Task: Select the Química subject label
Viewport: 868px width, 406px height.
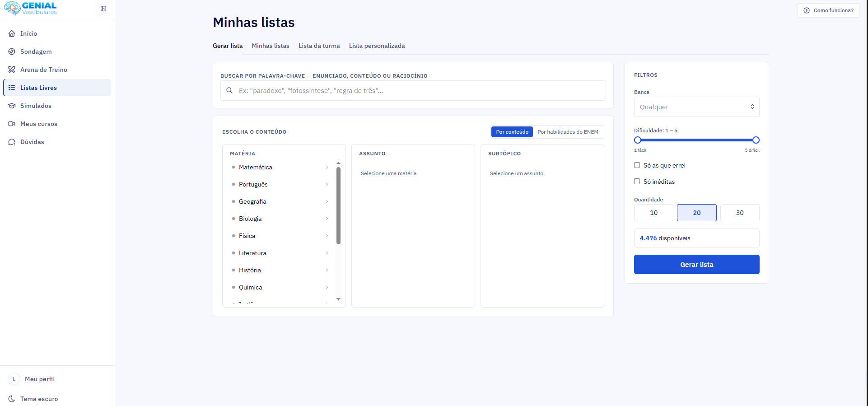Action: tap(251, 287)
